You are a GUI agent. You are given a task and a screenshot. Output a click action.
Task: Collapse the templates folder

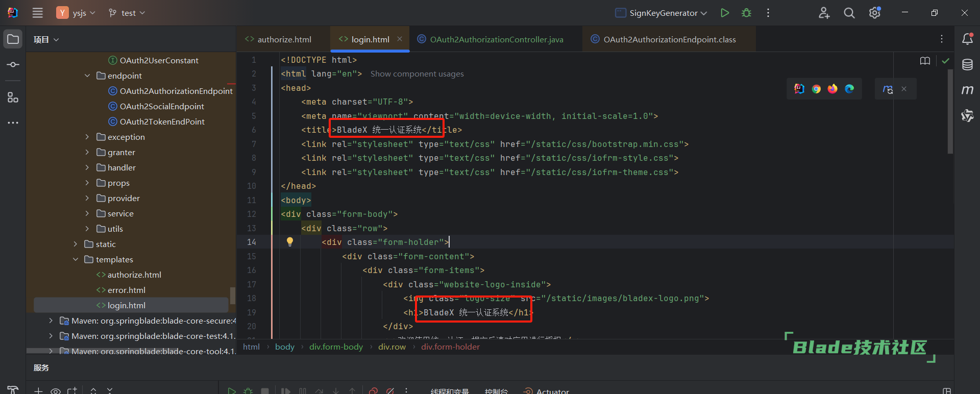(x=76, y=259)
